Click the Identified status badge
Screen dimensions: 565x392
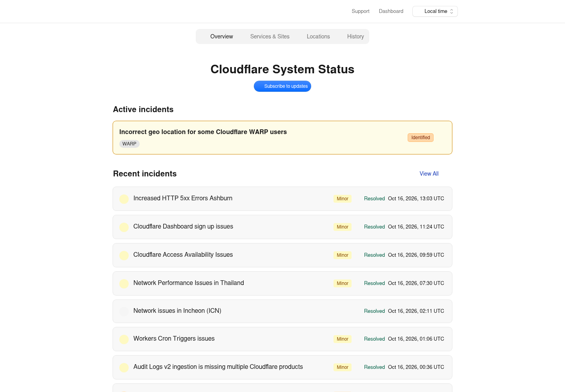point(421,138)
